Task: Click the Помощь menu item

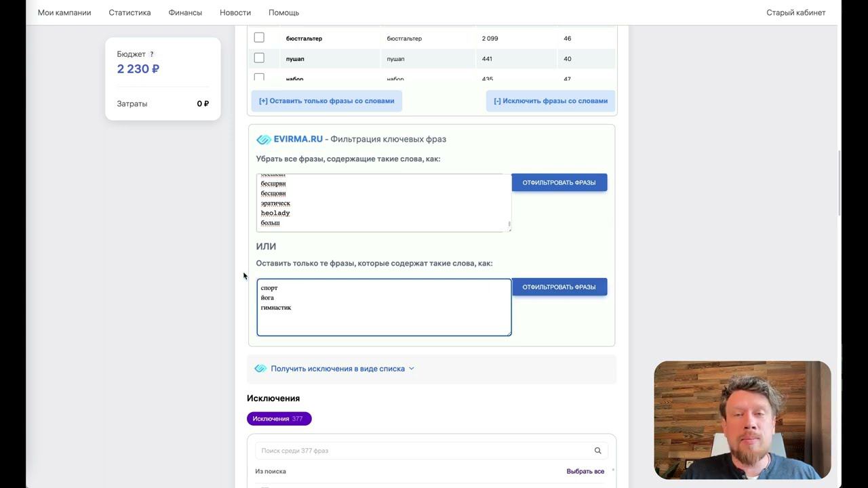Action: point(283,13)
